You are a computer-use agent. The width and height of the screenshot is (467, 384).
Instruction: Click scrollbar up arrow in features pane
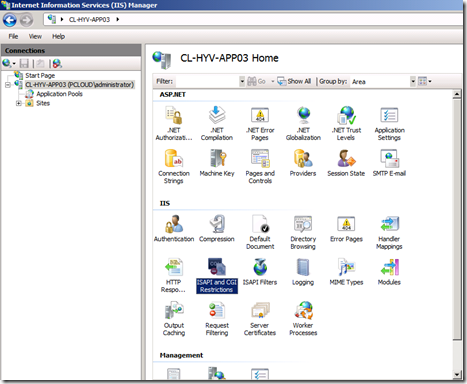[x=457, y=94]
